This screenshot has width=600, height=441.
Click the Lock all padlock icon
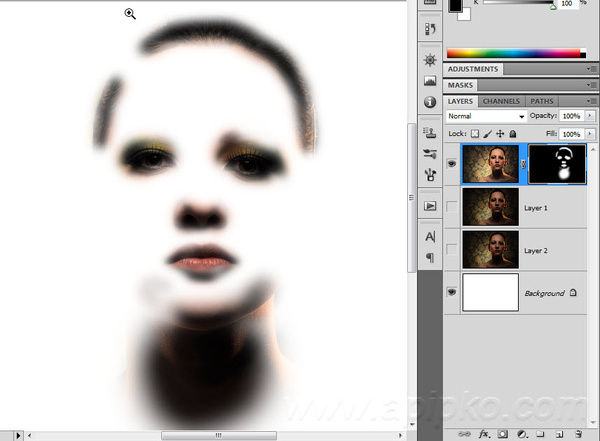point(513,134)
